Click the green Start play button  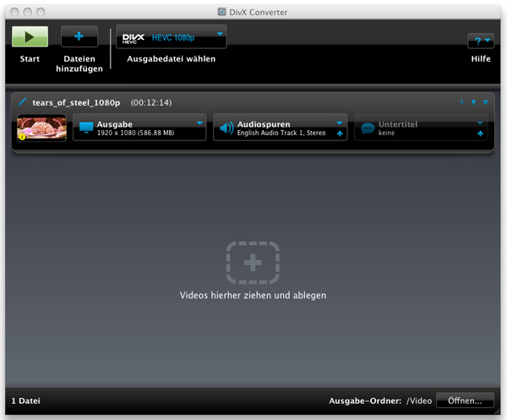[x=30, y=36]
